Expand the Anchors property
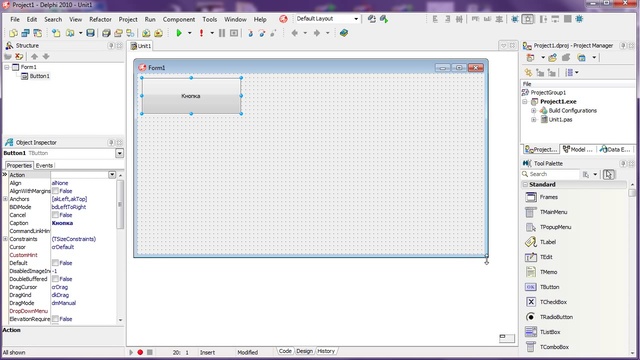This screenshot has width=640, height=360. click(x=5, y=199)
